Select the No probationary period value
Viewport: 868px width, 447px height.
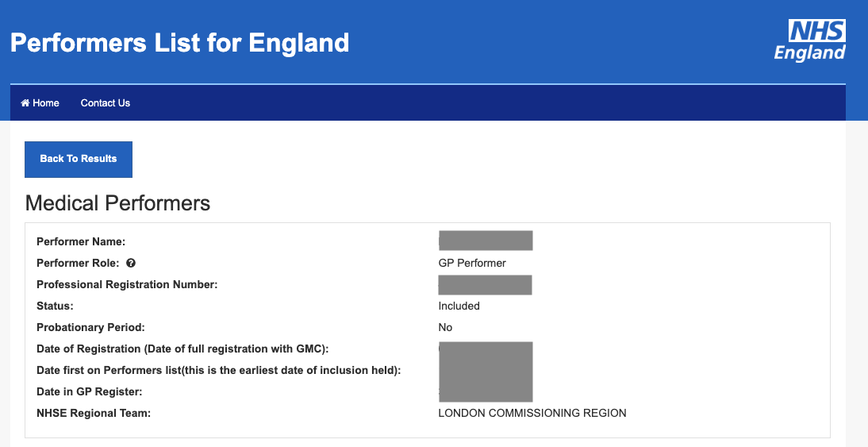[445, 327]
